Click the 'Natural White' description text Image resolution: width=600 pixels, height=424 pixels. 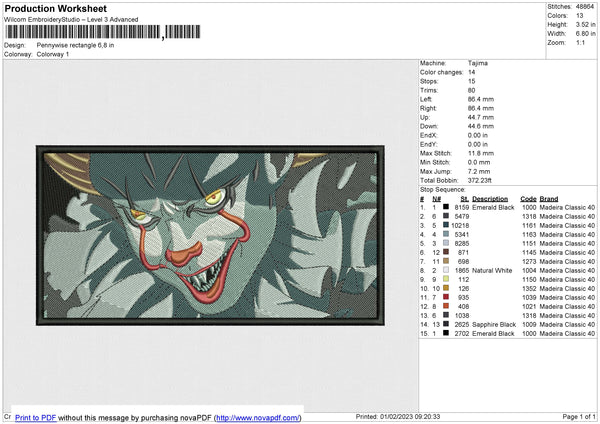[492, 271]
